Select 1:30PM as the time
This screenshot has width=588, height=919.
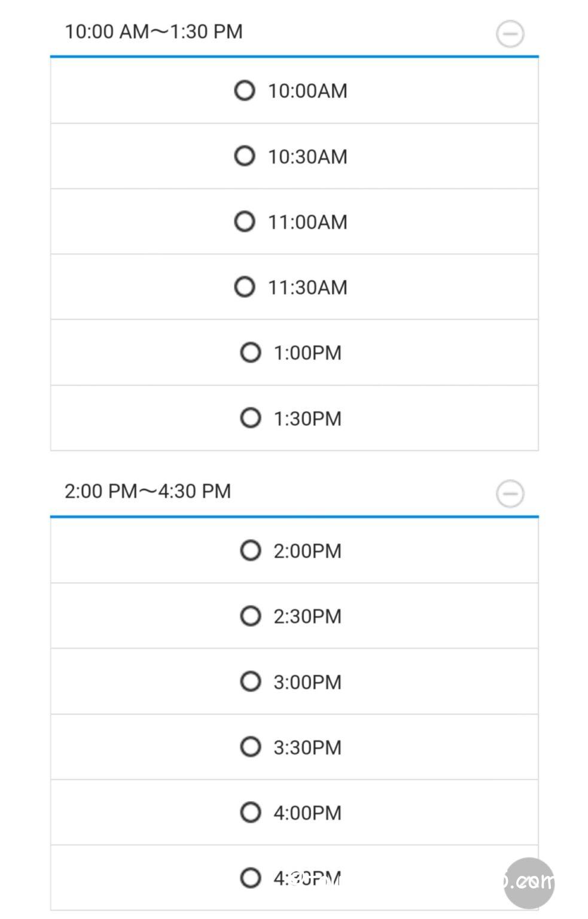coord(251,418)
